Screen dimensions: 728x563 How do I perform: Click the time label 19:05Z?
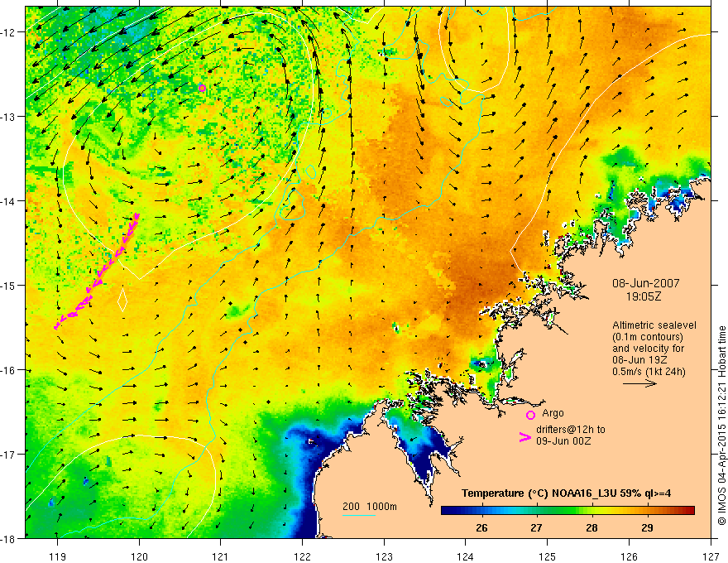click(644, 296)
